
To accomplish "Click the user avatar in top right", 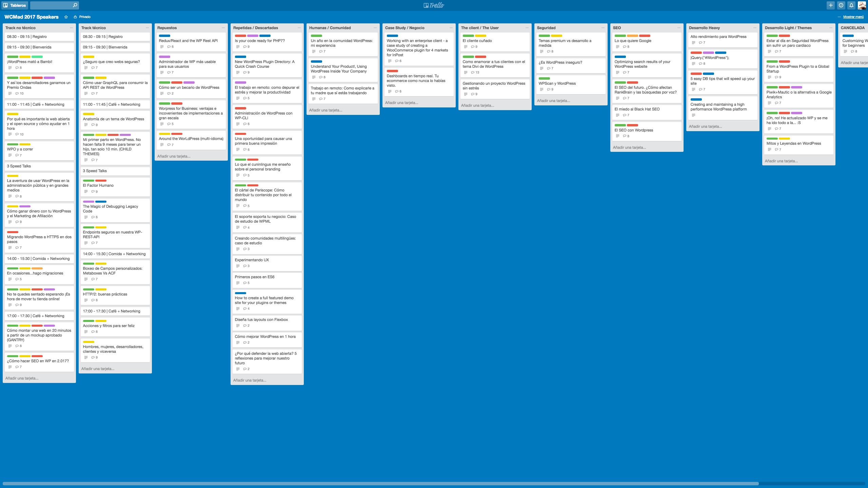I will [x=862, y=5].
